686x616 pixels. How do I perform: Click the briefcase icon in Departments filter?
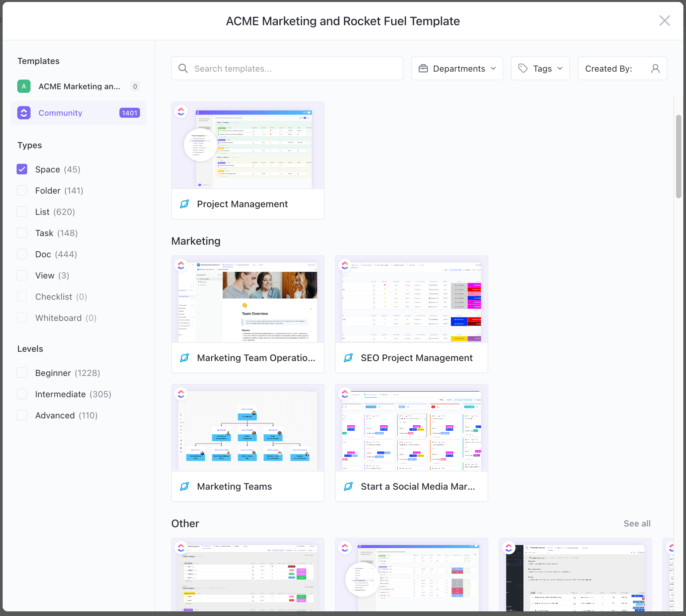423,68
